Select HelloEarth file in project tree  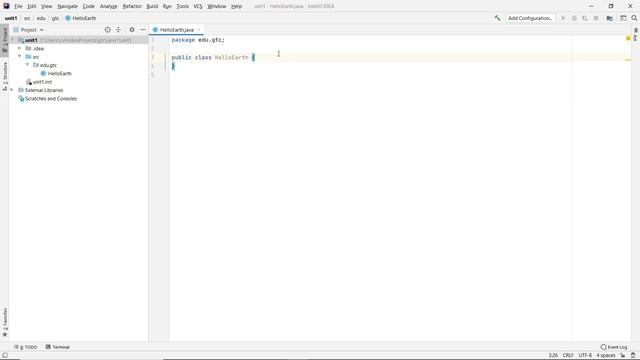tap(60, 73)
